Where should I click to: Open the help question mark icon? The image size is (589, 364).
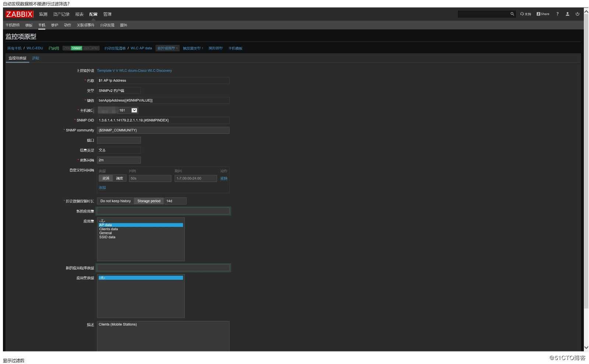pos(557,14)
